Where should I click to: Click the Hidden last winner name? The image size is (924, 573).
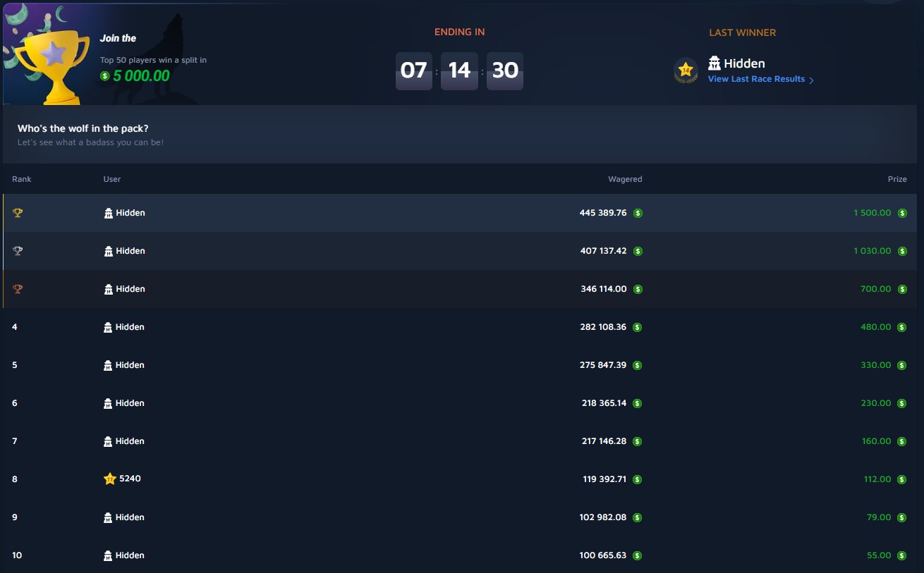click(744, 63)
